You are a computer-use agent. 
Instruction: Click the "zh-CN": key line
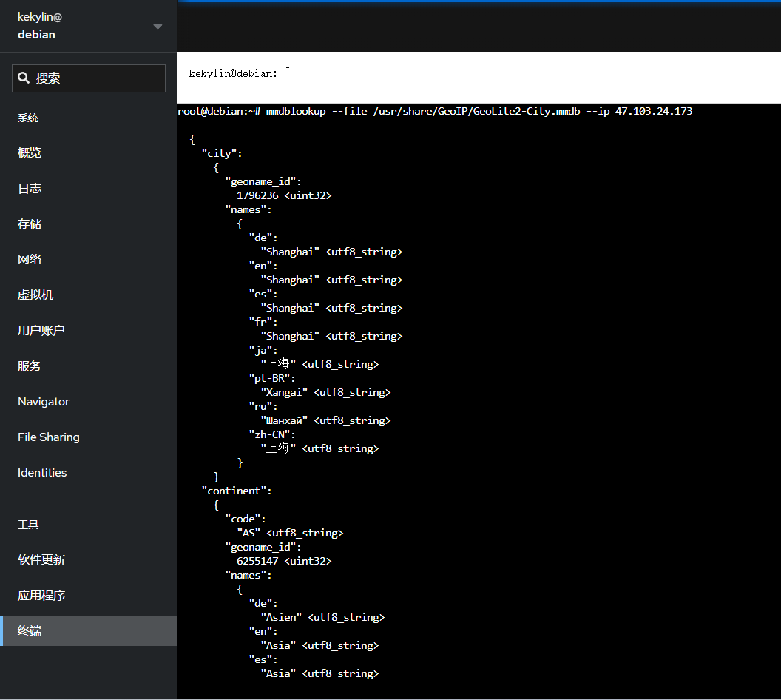point(272,434)
